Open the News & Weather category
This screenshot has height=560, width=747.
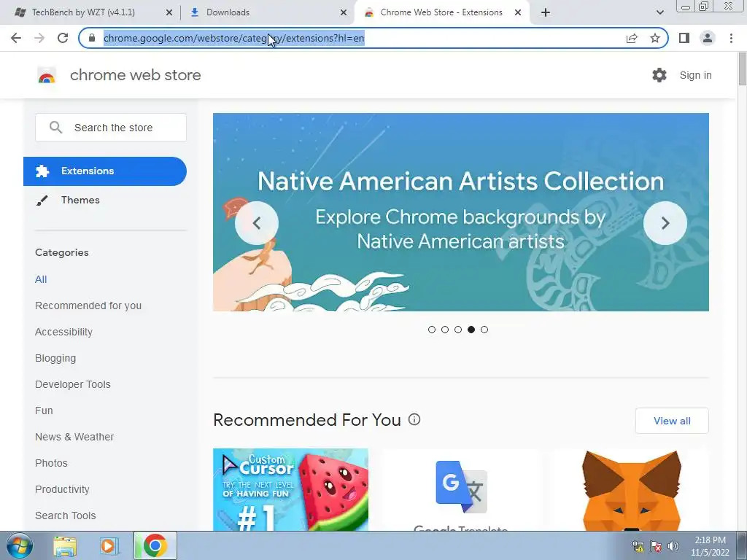(x=74, y=437)
